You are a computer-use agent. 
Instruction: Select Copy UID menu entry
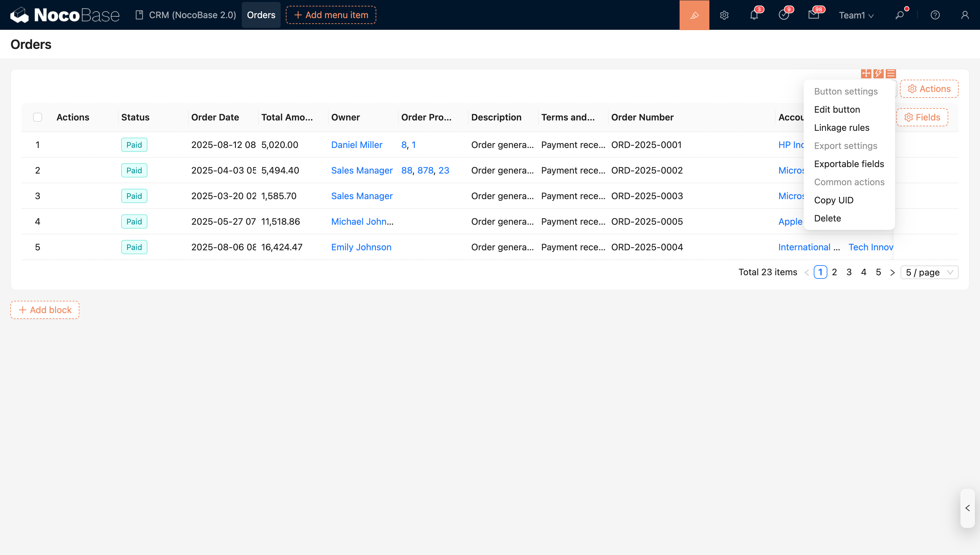pyautogui.click(x=834, y=200)
